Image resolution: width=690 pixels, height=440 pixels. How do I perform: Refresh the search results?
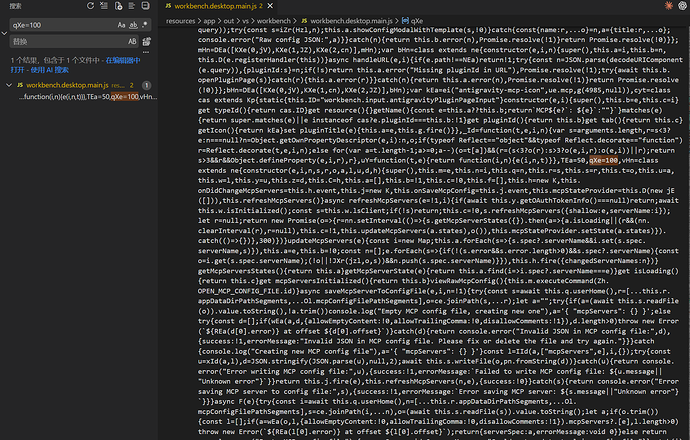[x=90, y=6]
